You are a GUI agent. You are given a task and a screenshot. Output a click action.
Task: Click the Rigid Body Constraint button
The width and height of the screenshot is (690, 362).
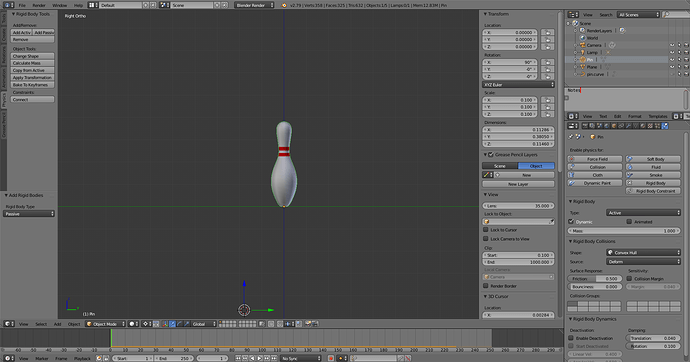pyautogui.click(x=653, y=191)
